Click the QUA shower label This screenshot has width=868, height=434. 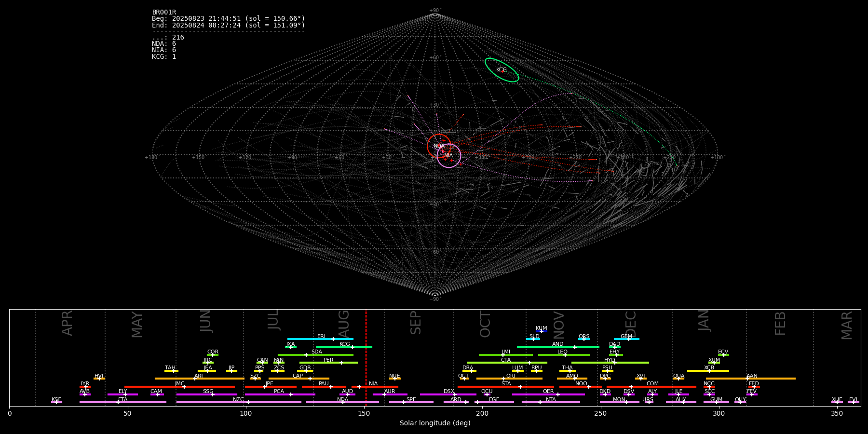pos(679,376)
